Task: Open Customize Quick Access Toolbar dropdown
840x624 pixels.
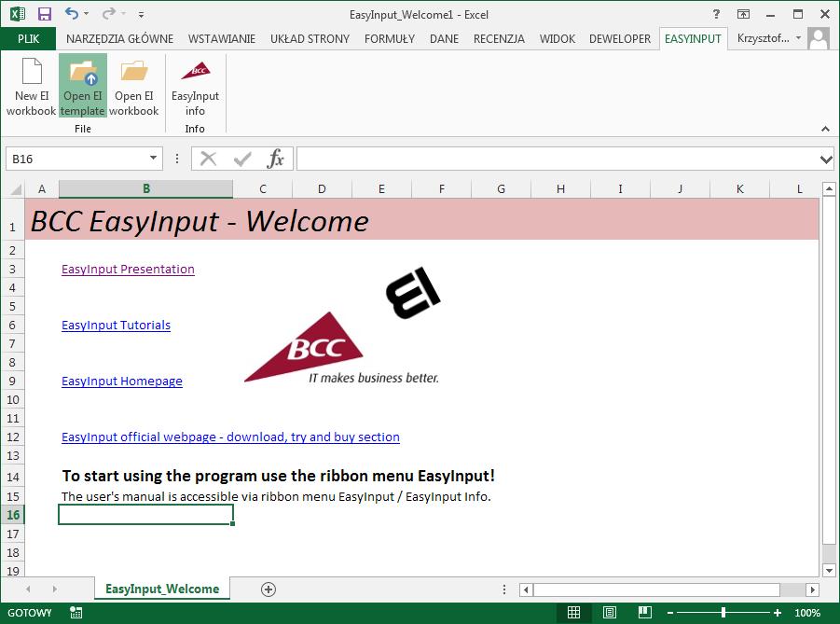Action: [141, 15]
